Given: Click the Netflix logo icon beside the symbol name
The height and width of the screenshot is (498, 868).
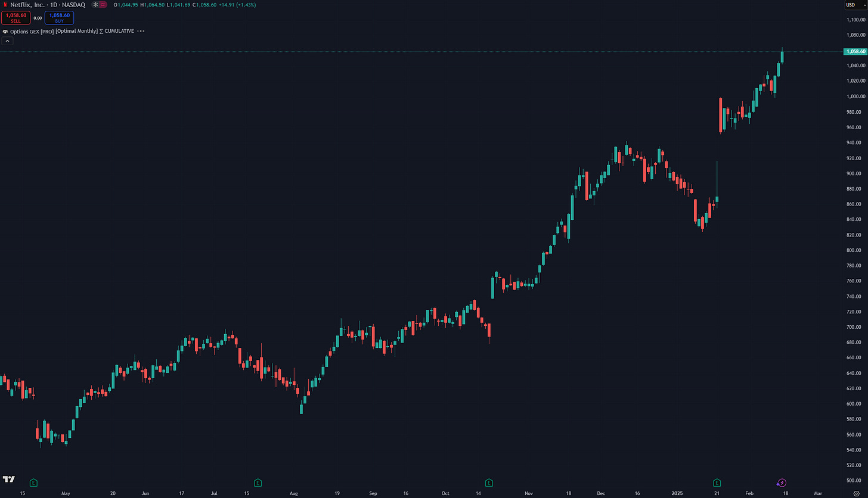Looking at the screenshot, I should point(5,5).
